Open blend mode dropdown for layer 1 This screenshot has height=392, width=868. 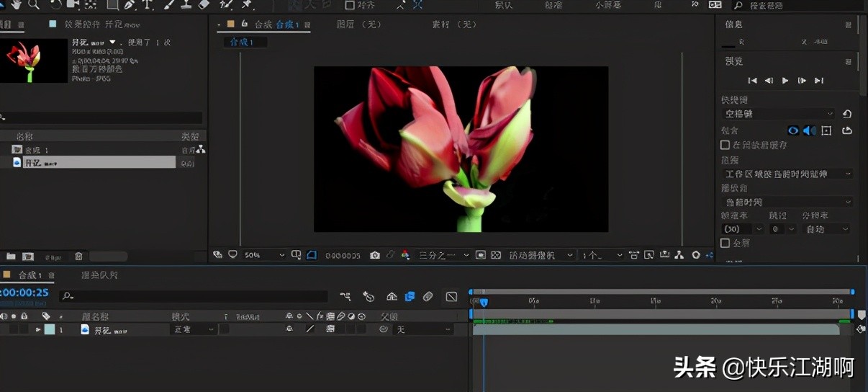pyautogui.click(x=193, y=329)
